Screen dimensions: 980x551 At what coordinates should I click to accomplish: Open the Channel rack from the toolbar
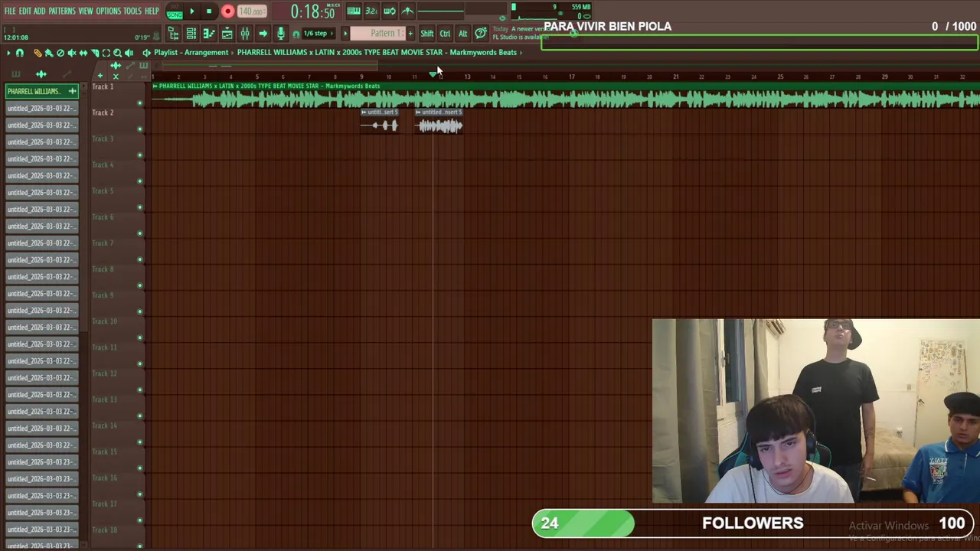[191, 34]
